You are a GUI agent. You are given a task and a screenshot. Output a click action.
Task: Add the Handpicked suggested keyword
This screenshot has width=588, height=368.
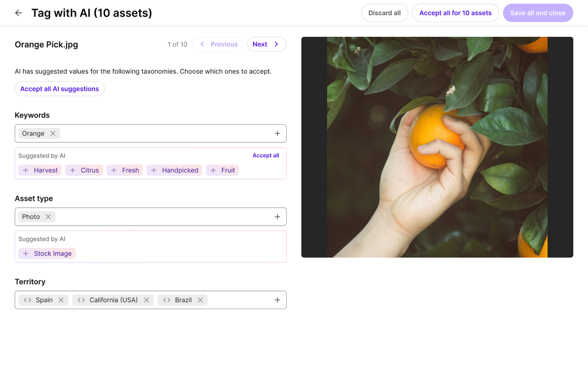click(174, 170)
